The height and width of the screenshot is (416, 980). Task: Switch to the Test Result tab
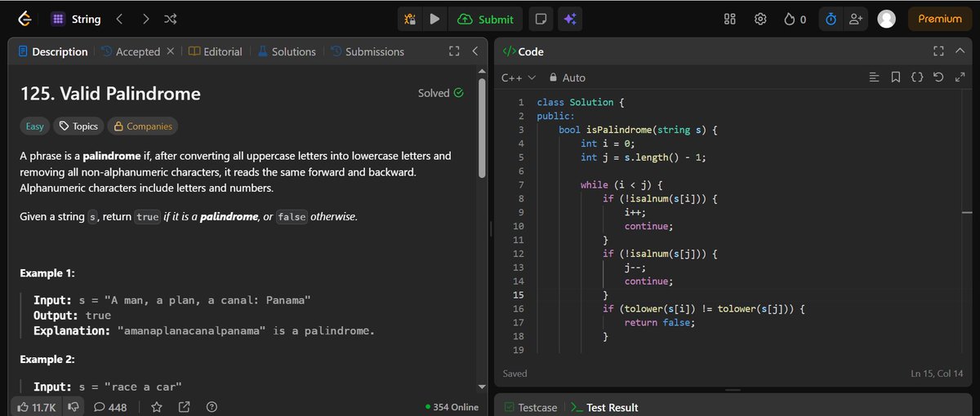[x=604, y=407]
